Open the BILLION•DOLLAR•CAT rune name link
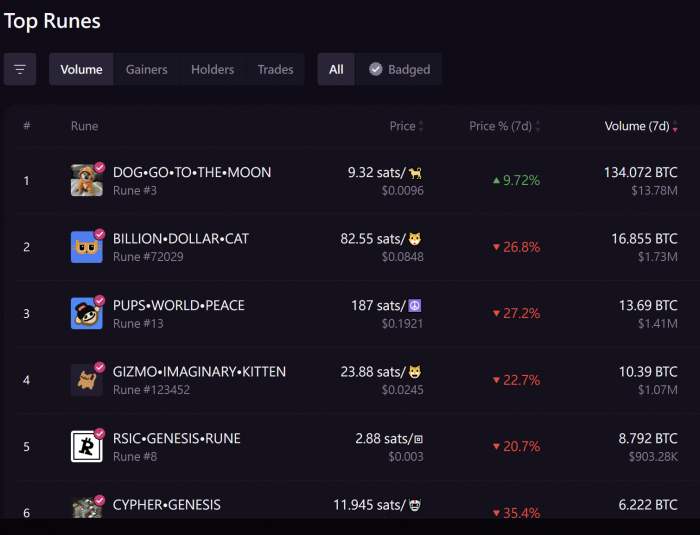Screen dimensions: 700x535 [181, 239]
